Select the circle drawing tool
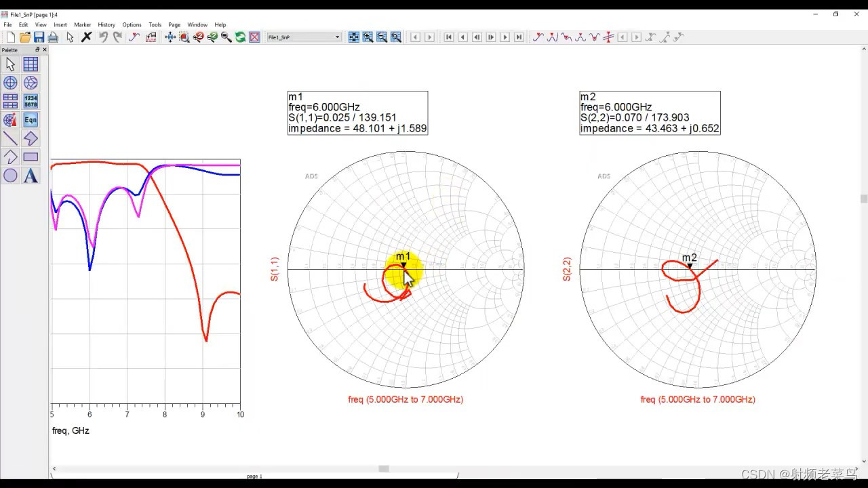 10,176
